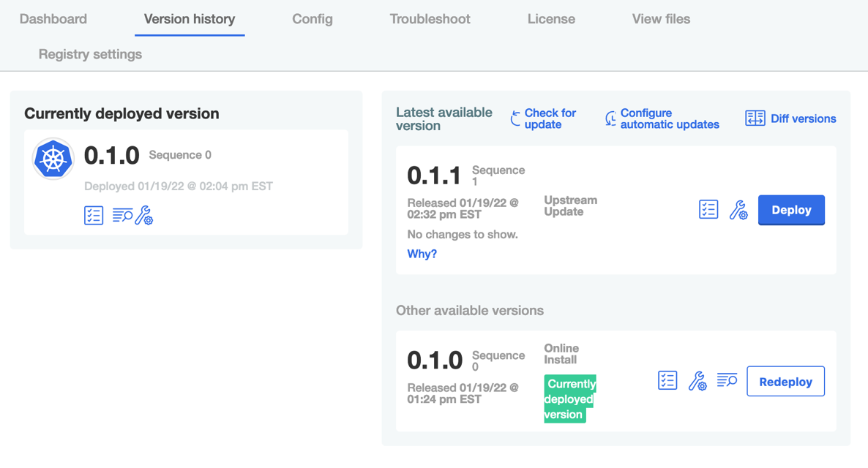Open preflight checks in the Currently deployed version card
This screenshot has height=468, width=868.
coord(94,216)
